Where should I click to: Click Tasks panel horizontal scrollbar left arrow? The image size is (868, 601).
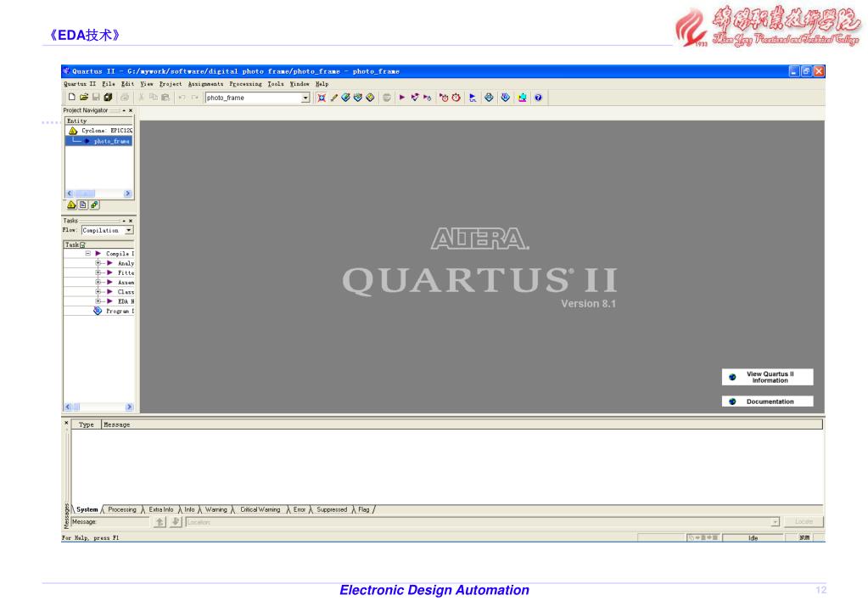68,407
